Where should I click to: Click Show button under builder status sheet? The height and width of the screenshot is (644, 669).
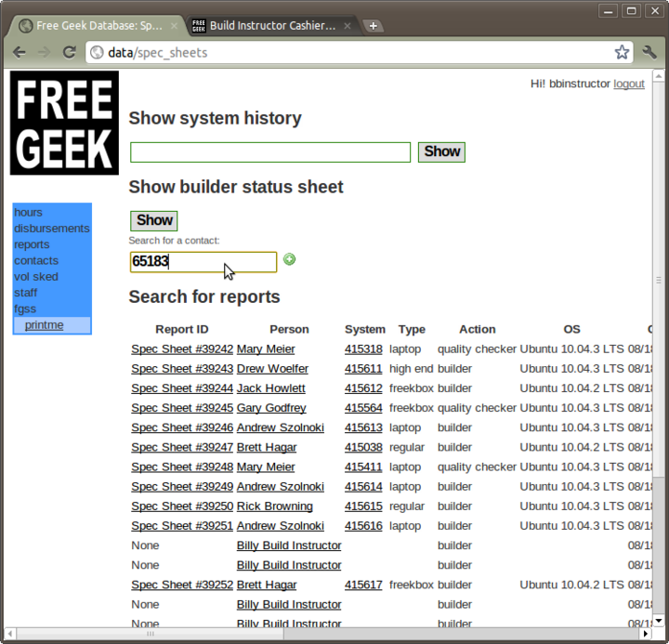tap(153, 220)
